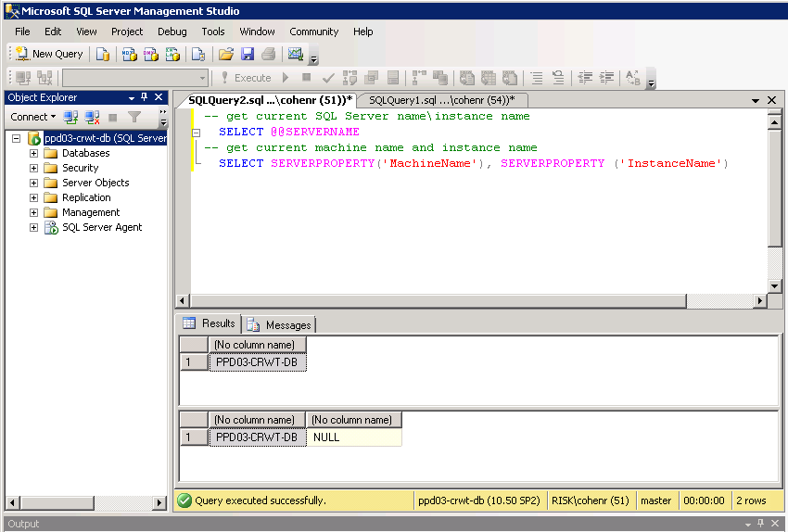Comment out the selected lines
788x532 pixels.
[x=537, y=78]
